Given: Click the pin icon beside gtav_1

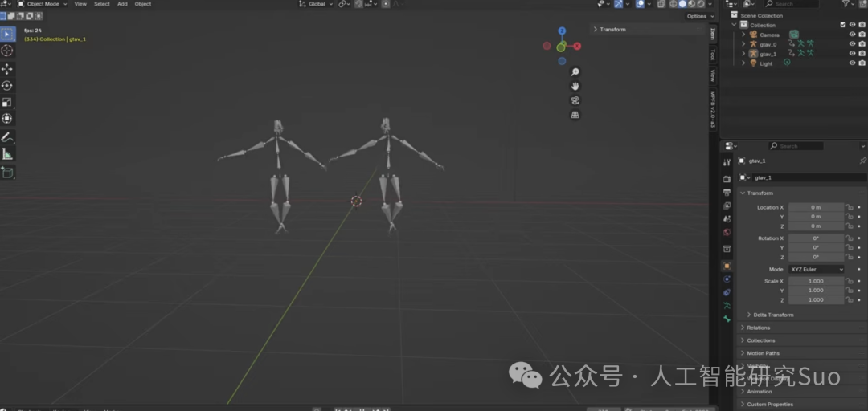Looking at the screenshot, I should [862, 161].
